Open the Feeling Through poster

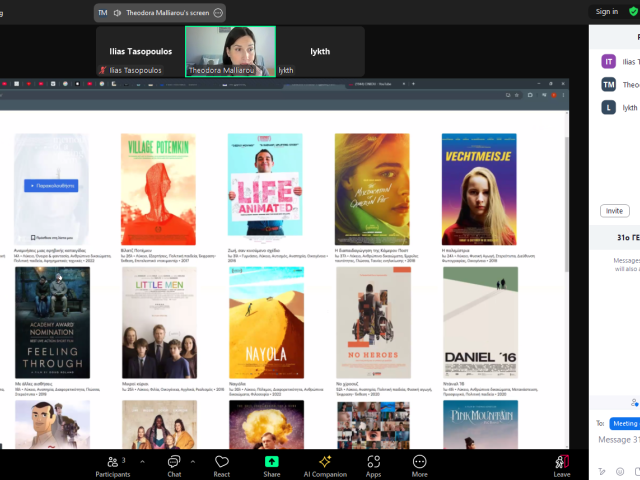[52, 322]
